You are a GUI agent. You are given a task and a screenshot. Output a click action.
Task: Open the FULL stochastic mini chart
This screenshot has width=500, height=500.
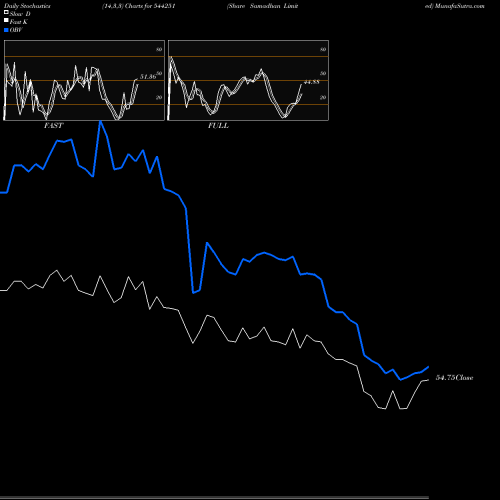click(x=248, y=80)
